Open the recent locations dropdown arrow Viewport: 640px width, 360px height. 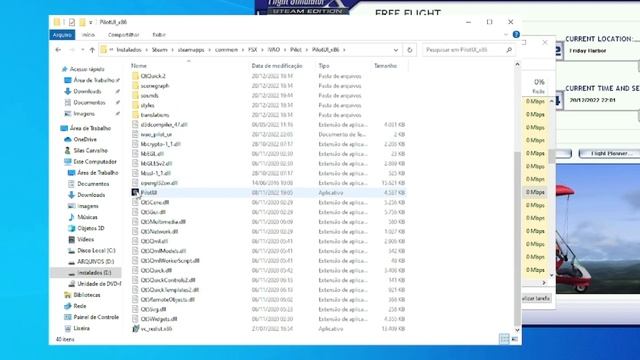pyautogui.click(x=82, y=50)
